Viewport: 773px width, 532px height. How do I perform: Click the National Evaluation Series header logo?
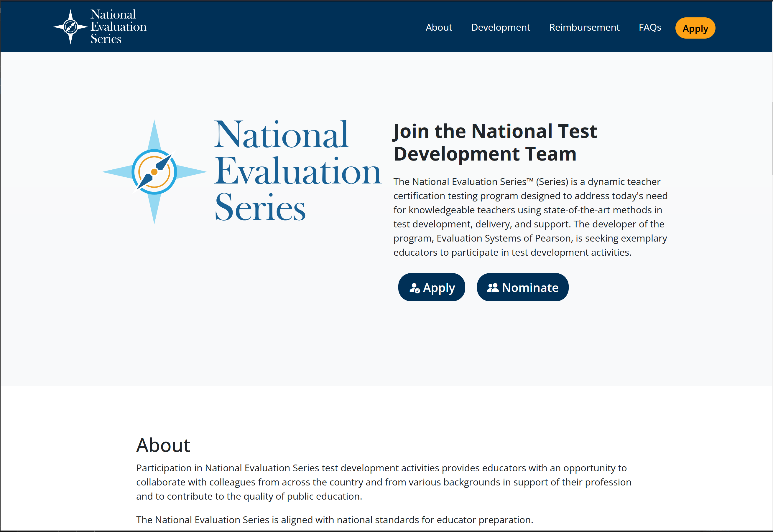100,27
